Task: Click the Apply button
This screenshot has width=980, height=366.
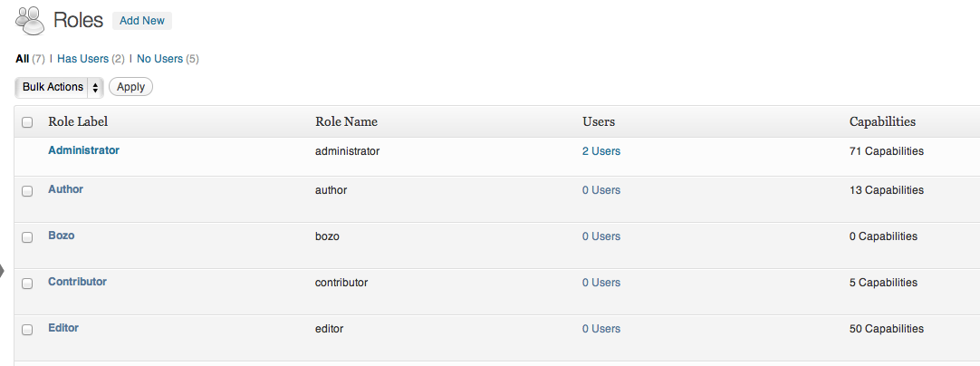Action: tap(130, 87)
